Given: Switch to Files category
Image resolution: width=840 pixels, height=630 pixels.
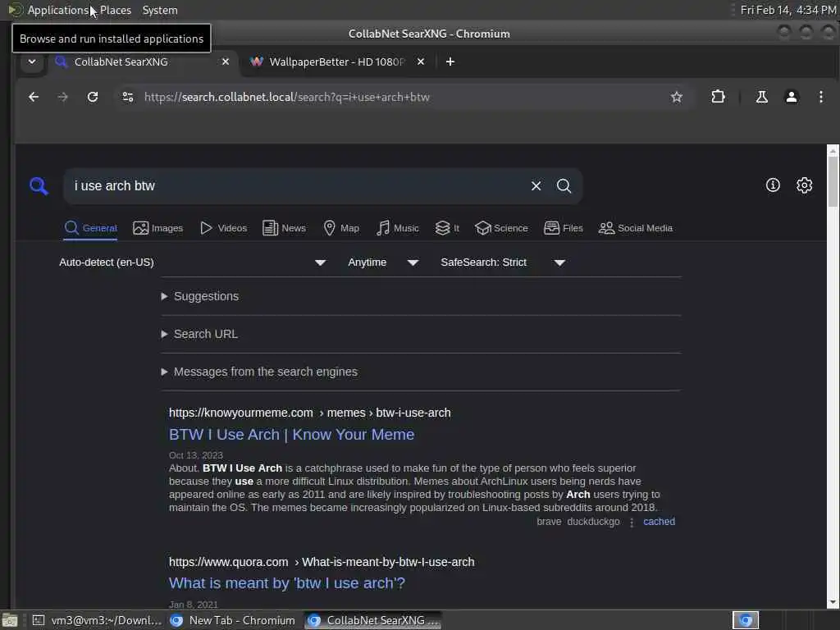Looking at the screenshot, I should point(564,228).
